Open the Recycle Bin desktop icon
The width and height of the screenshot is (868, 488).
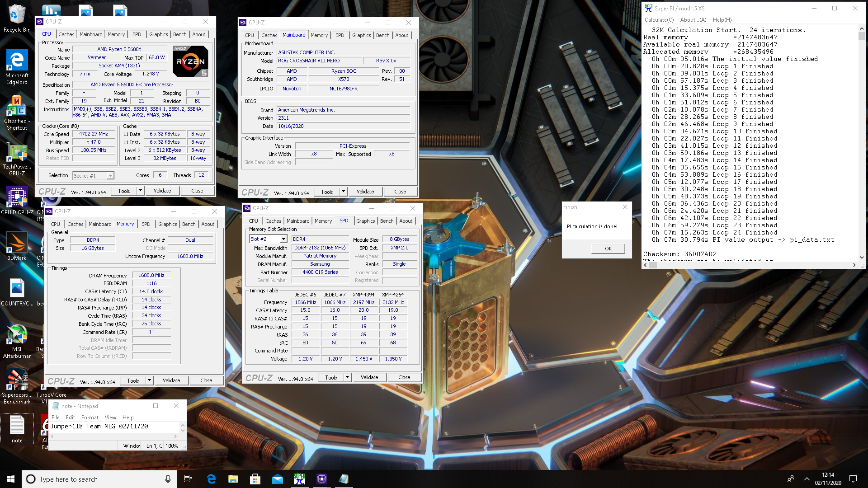17,18
